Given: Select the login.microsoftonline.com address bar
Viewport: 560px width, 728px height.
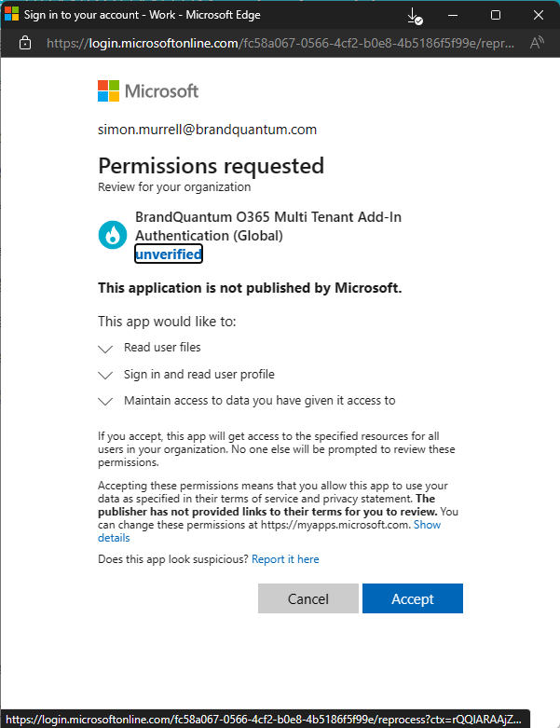Looking at the screenshot, I should click(280, 43).
